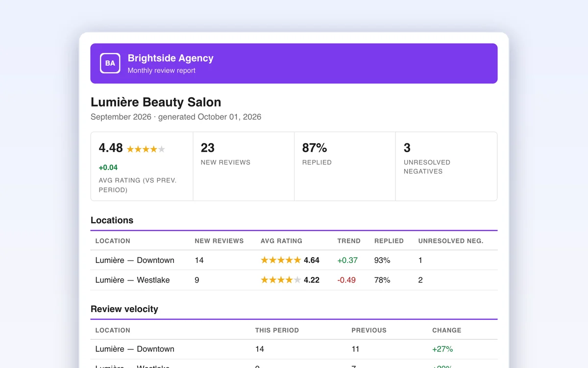Click the 4.48 average rating value

point(111,148)
